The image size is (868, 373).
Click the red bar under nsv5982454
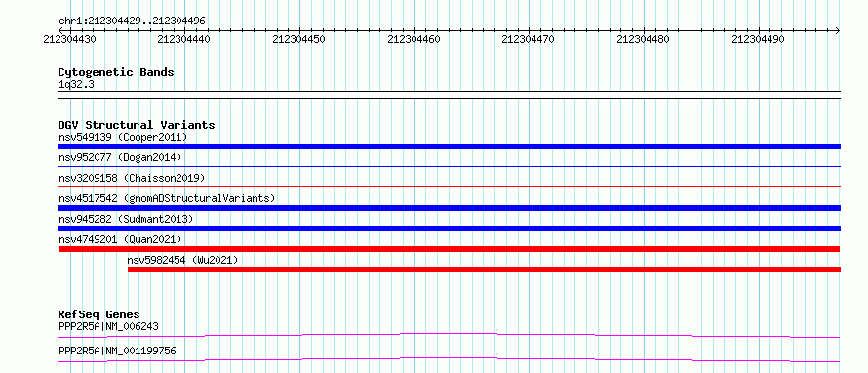(485, 269)
